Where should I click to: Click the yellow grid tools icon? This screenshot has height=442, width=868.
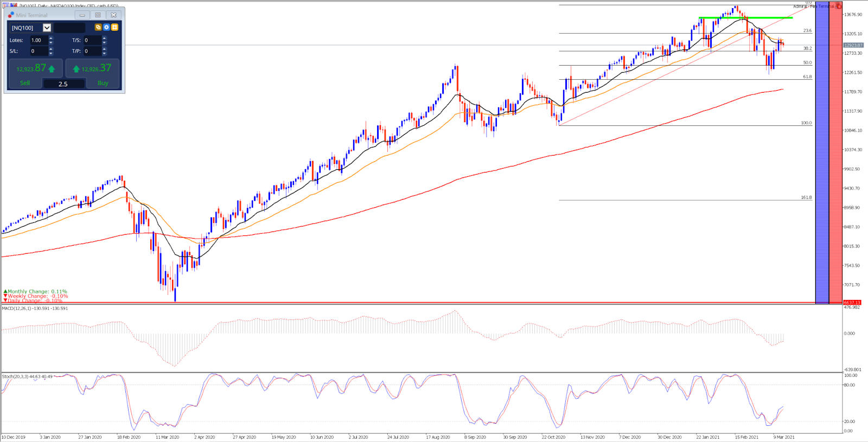click(x=114, y=27)
